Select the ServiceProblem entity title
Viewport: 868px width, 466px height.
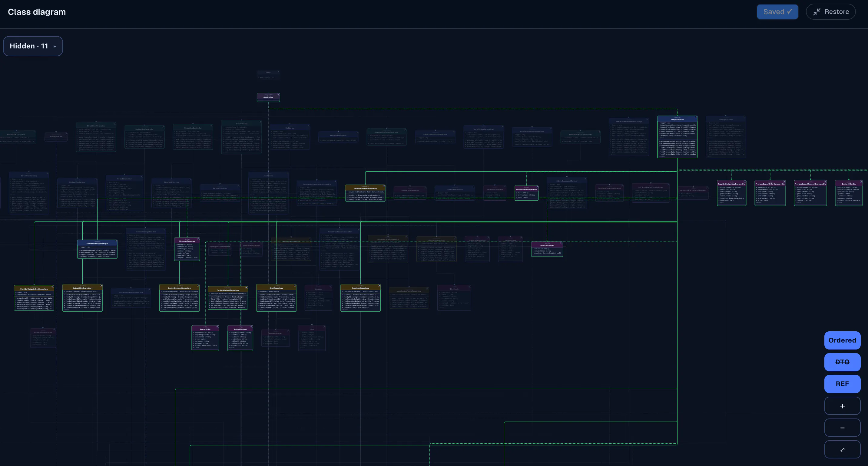(x=547, y=245)
